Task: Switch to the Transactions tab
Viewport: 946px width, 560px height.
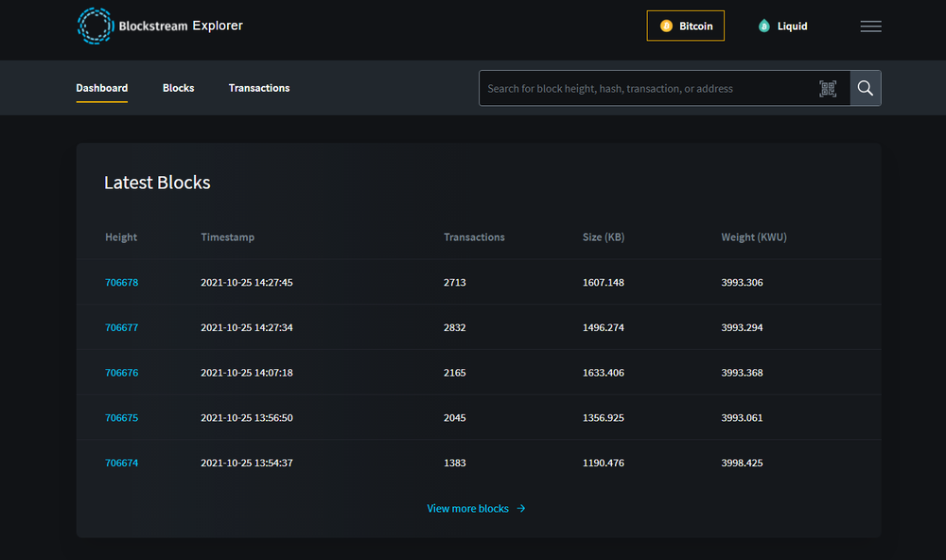Action: pos(258,87)
